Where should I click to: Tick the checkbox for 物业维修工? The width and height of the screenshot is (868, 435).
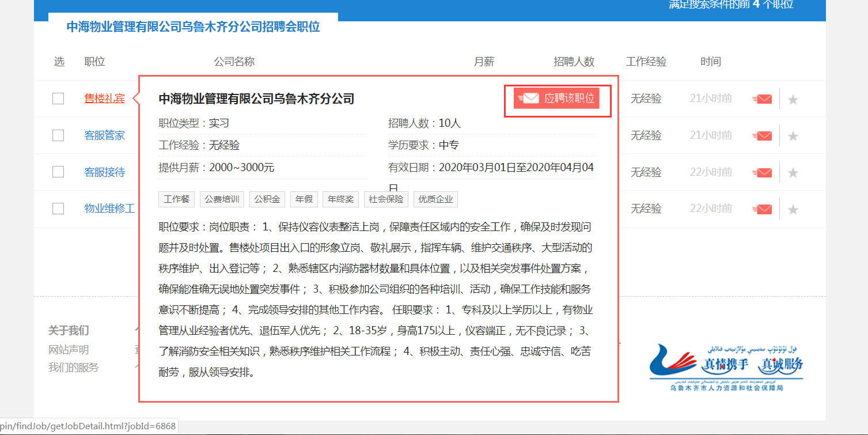(x=58, y=209)
